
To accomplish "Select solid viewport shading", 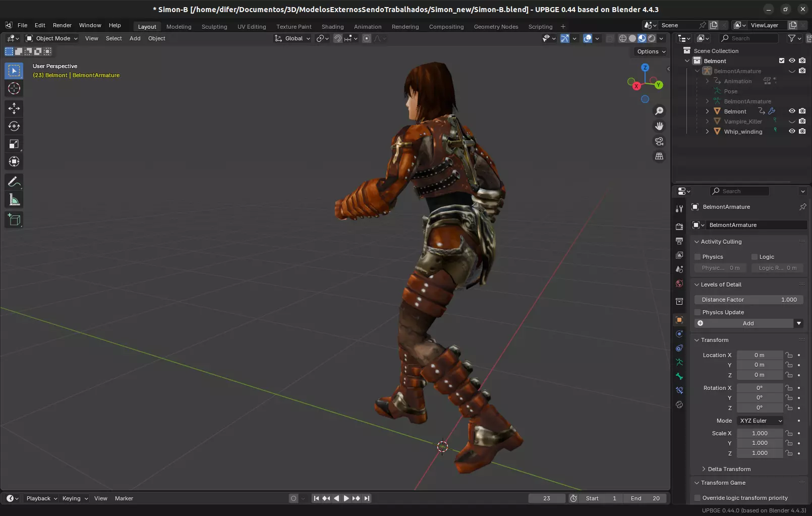I will tap(632, 38).
